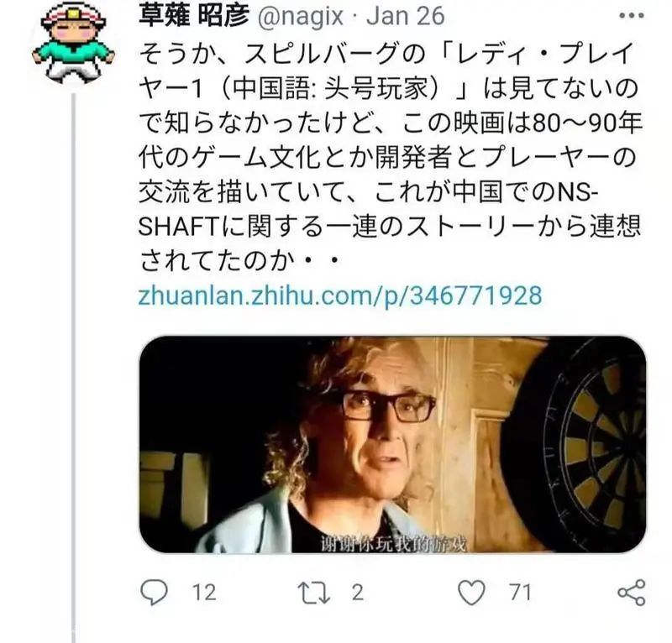This screenshot has width=672, height=643.
Task: View the movie still of man with glasses
Action: (392, 445)
